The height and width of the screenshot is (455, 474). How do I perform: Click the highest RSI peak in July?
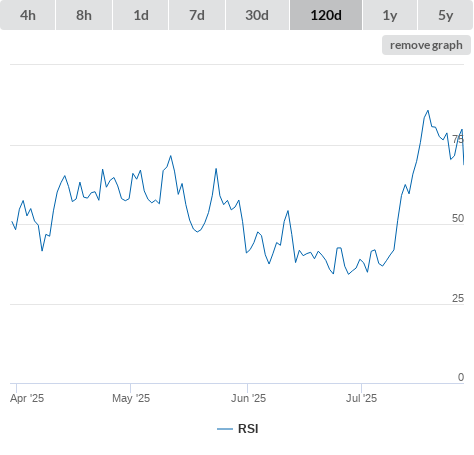click(x=428, y=111)
